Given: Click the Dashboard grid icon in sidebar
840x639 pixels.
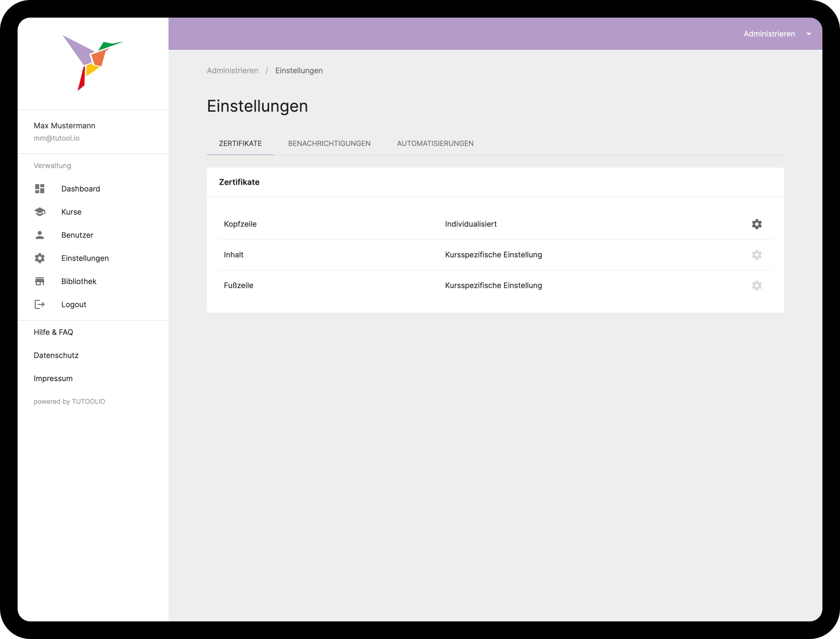Looking at the screenshot, I should [x=40, y=189].
